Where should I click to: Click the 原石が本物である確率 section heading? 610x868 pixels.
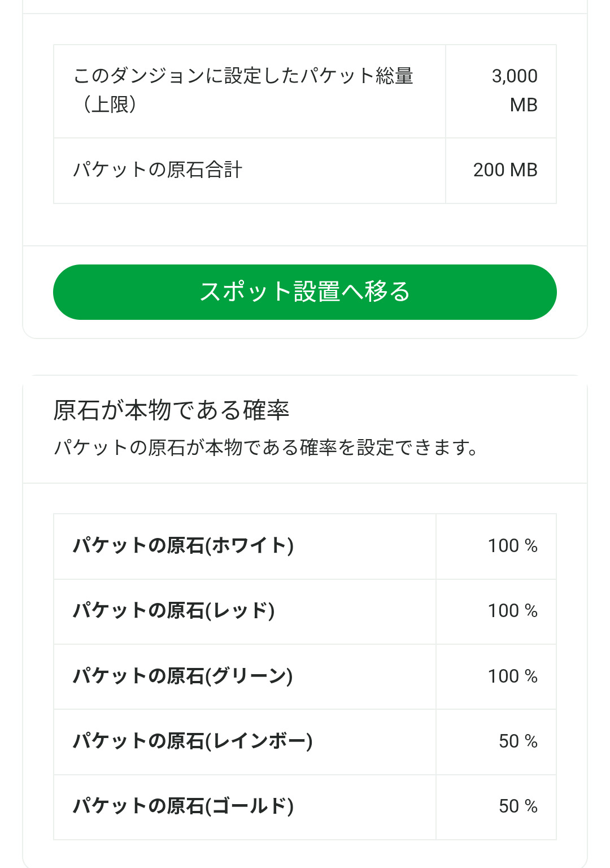[171, 410]
